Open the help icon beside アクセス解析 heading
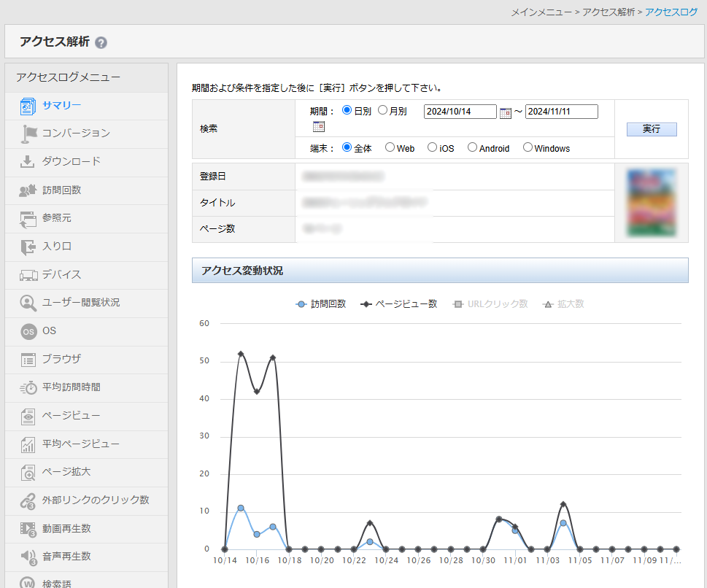Viewport: 707px width, 588px height. 101,42
